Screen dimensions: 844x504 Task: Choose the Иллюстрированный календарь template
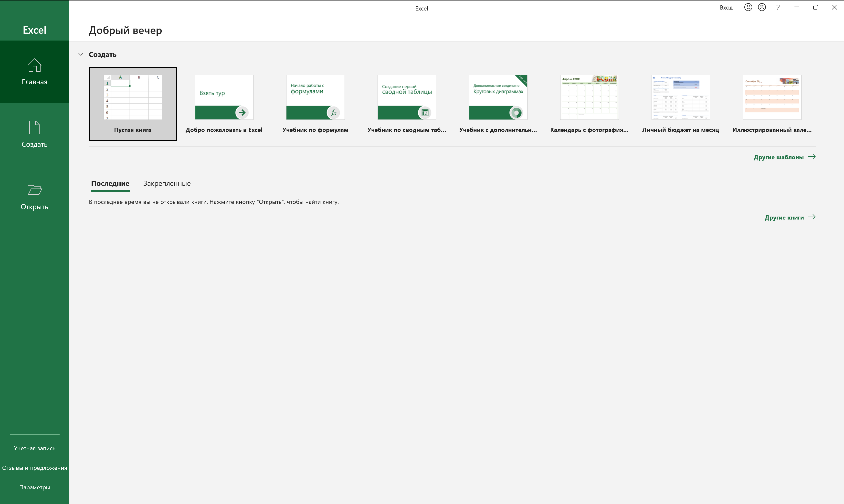point(772,104)
